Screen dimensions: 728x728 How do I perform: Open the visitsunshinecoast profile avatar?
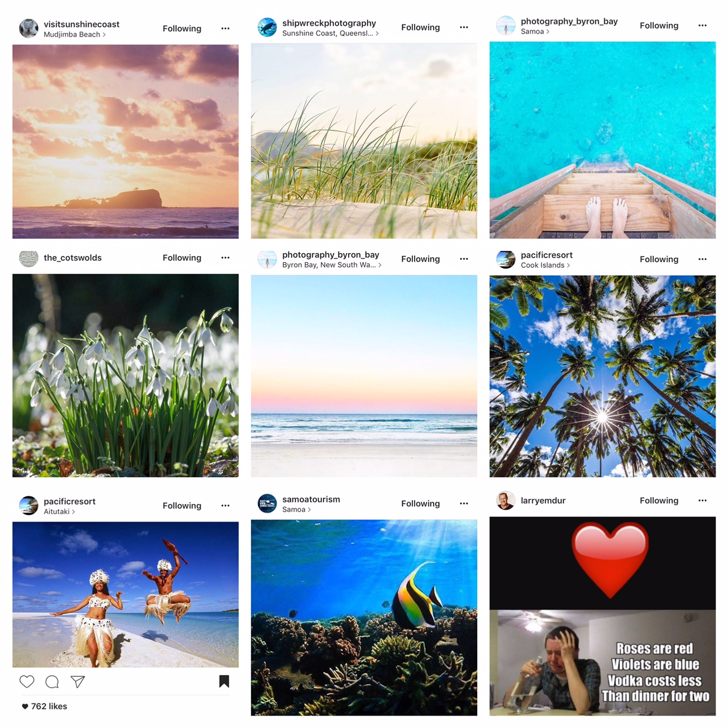click(x=29, y=28)
